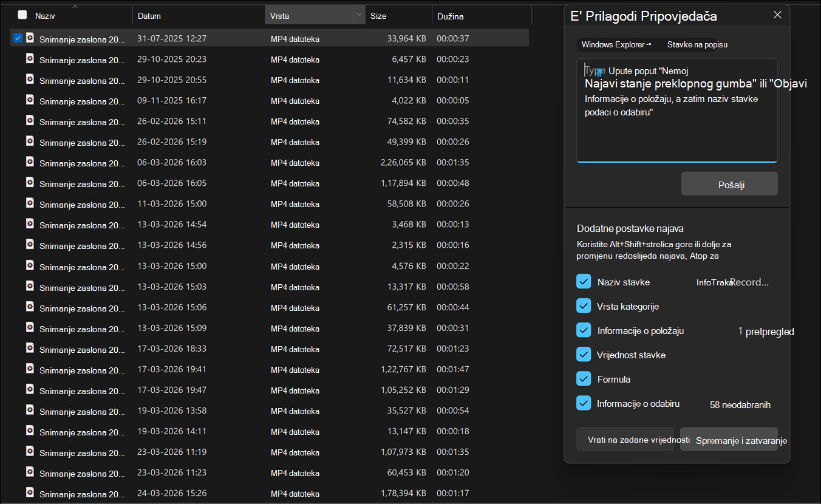Select file name in the 29-10-2025 20:23 row
The width and height of the screenshot is (821, 504).
(x=82, y=60)
